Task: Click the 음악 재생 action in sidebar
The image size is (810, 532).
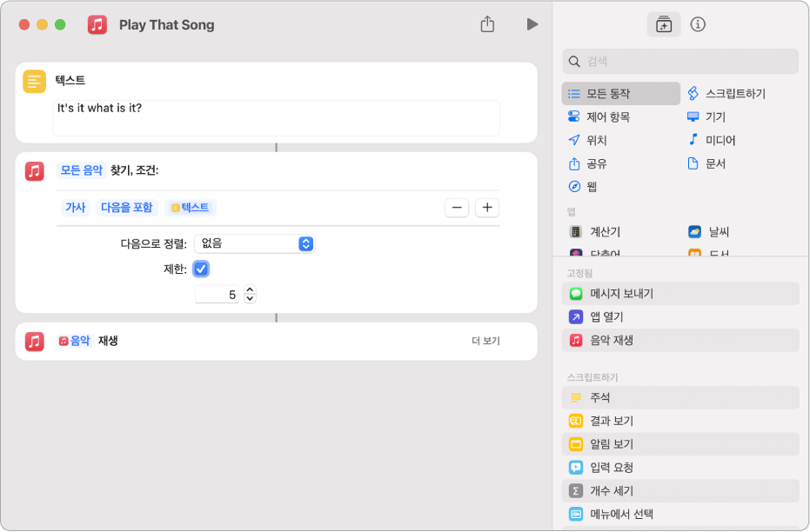Action: 680,340
